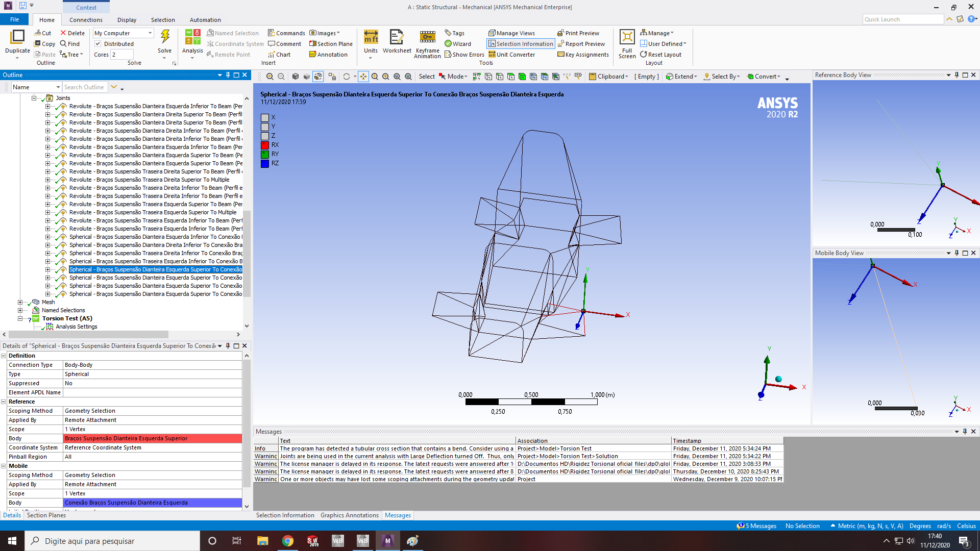
Task: Click the Solve lightning icon
Action: click(165, 37)
